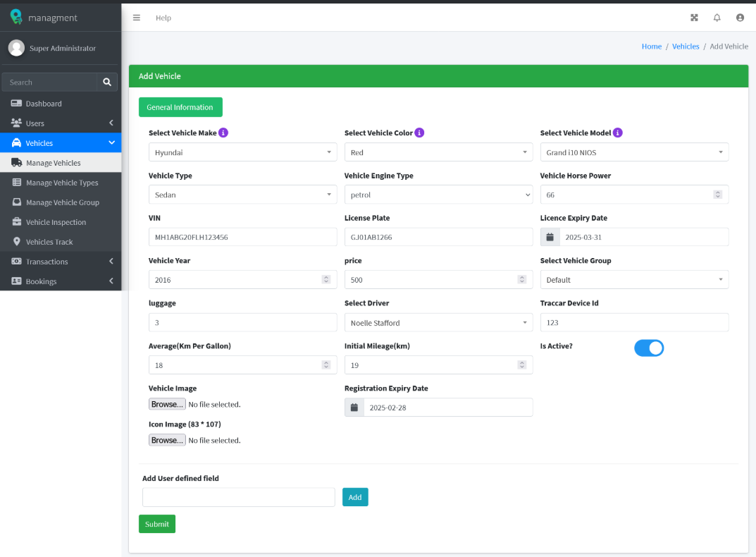Open the Select Driver dropdown
This screenshot has width=756, height=557.
[438, 323]
